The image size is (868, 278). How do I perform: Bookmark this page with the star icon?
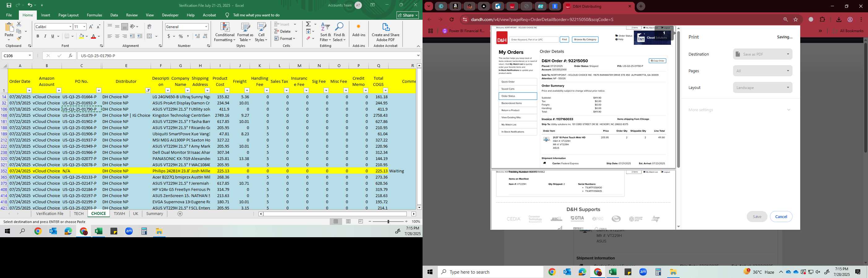(x=796, y=19)
